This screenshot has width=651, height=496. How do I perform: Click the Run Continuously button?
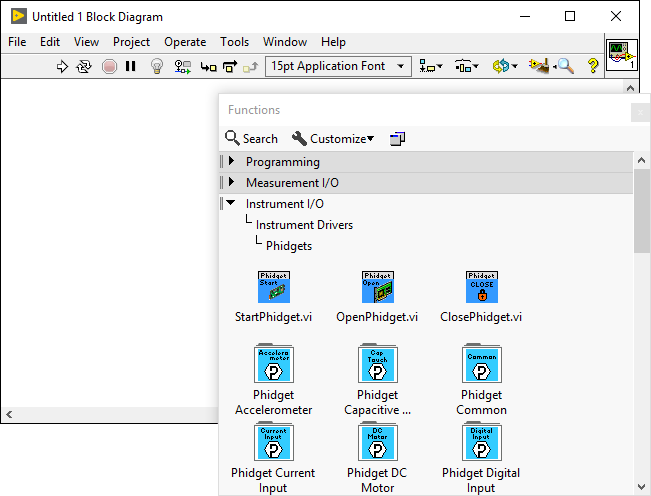[x=84, y=66]
